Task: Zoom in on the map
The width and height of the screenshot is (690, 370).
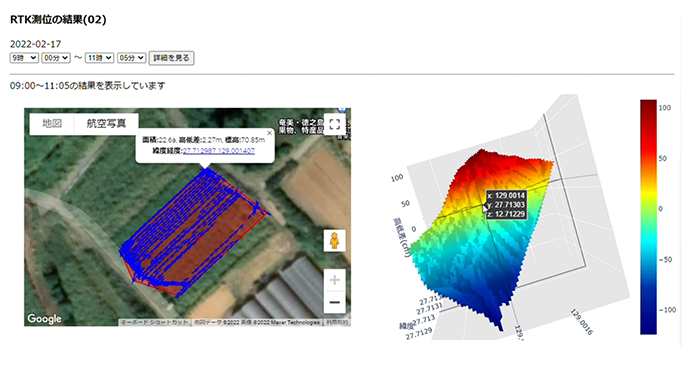Action: coord(334,280)
